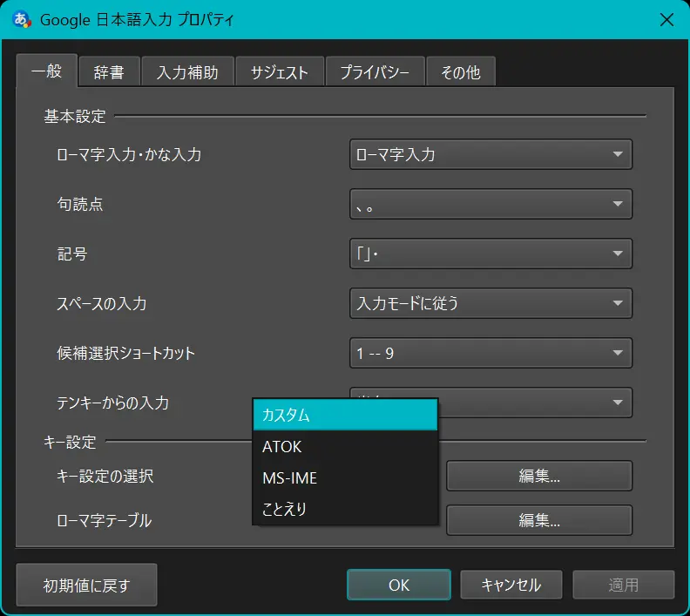Close the プロパティ dialog window
Screen dimensions: 690x616
pyautogui.click(x=666, y=20)
